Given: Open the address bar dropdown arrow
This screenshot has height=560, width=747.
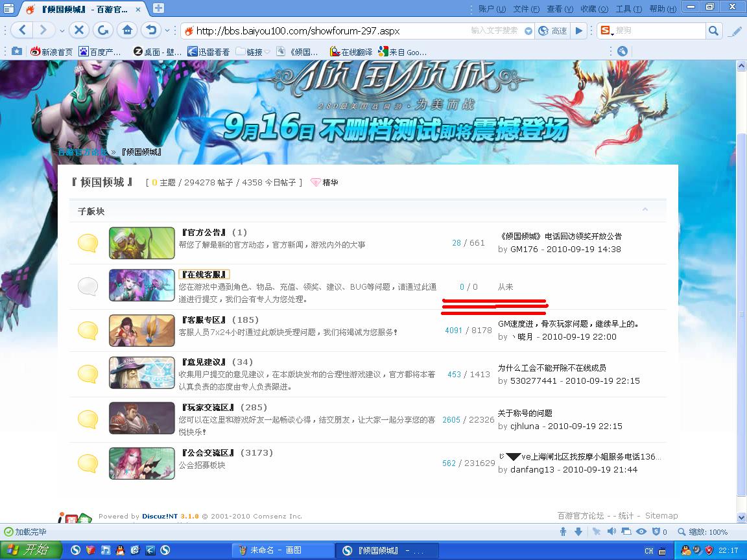Looking at the screenshot, I should [528, 31].
